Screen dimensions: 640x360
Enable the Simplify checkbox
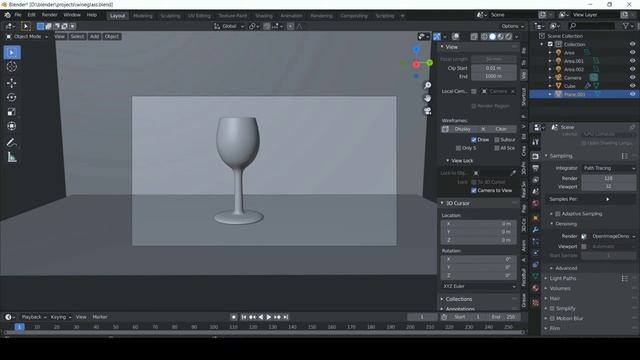click(x=552, y=309)
